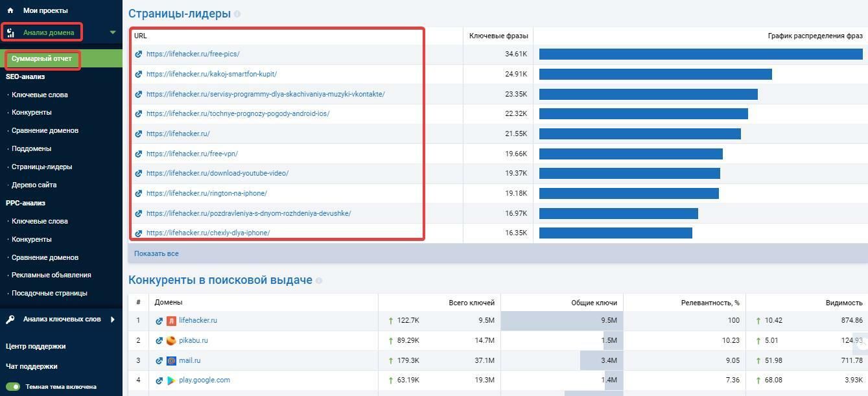
Task: Click the mail.ru favicon in competitors table
Action: [171, 361]
